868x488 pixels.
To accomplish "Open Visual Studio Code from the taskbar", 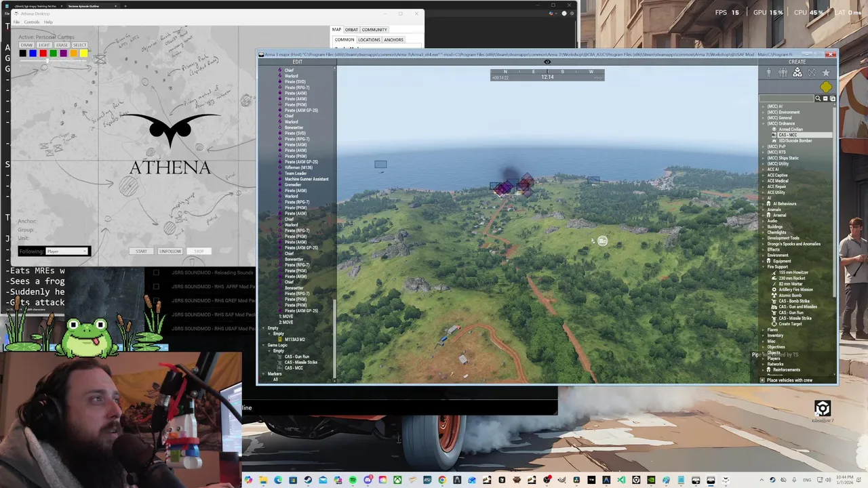I will 621,480.
